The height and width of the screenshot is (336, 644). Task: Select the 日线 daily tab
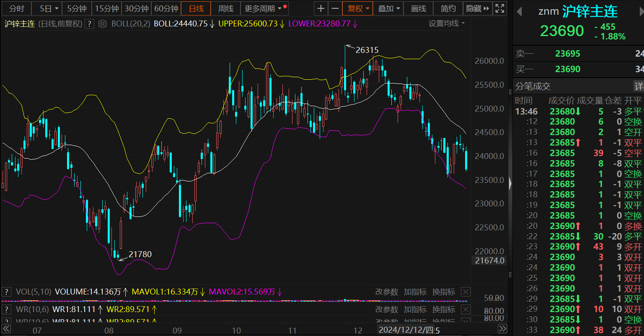pos(196,8)
